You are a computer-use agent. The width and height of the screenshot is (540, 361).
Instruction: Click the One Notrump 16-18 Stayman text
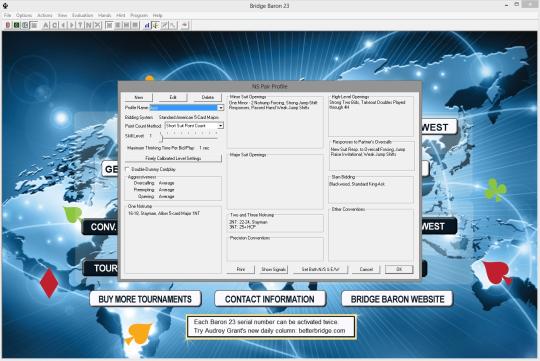point(164,214)
